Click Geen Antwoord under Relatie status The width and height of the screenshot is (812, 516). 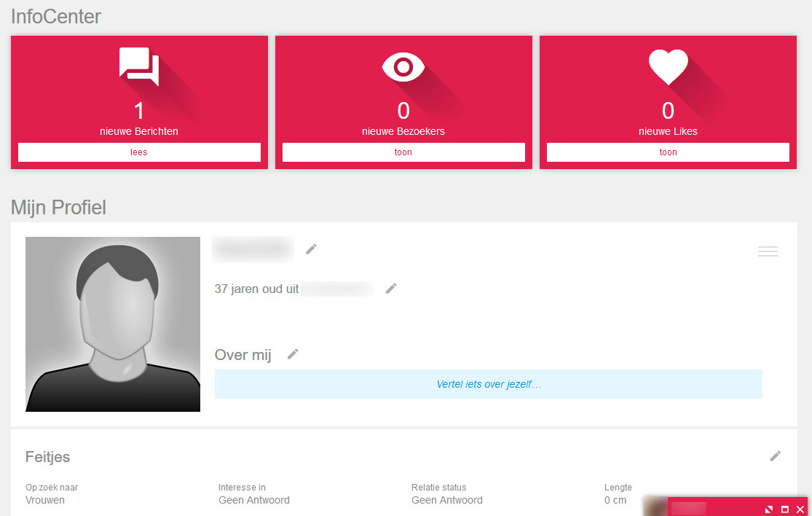446,500
